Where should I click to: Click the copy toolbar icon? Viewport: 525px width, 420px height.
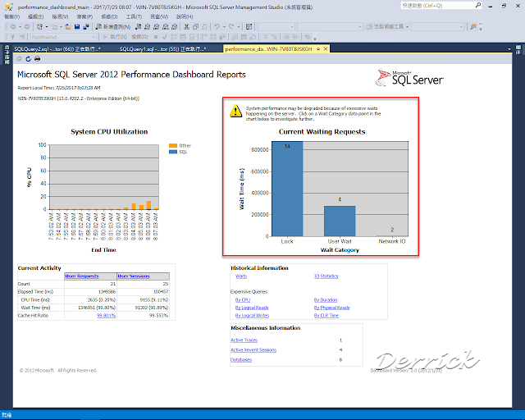[x=195, y=27]
